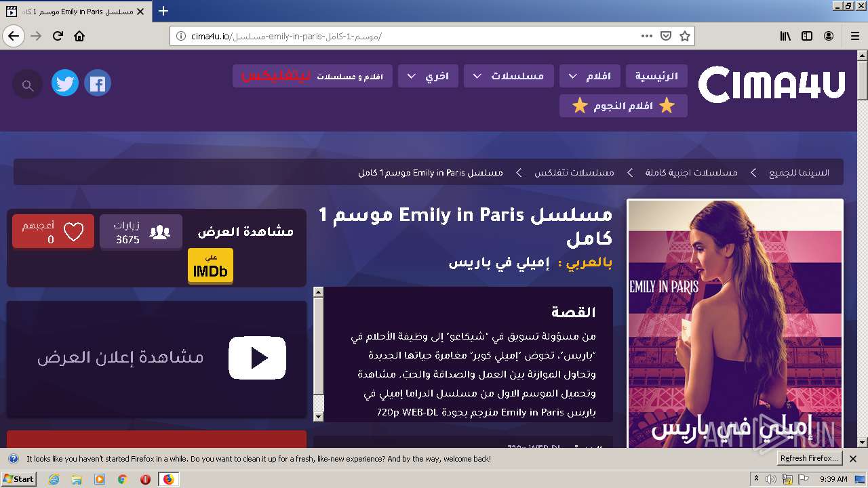Like the show with the heart button

point(53,232)
